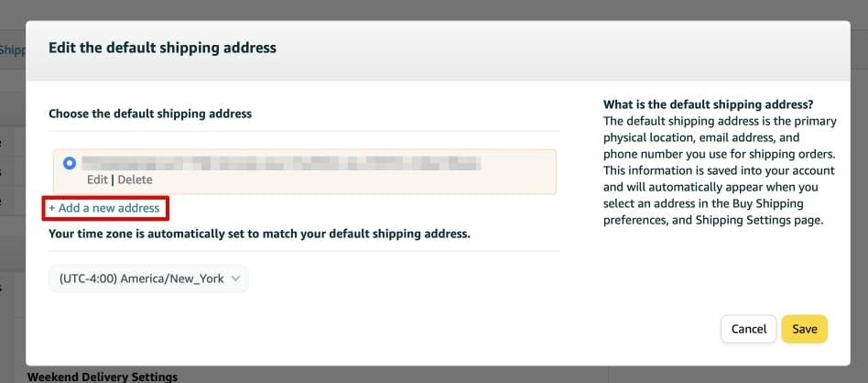Click the 'Edit the default shipping address' title
Image resolution: width=868 pixels, height=383 pixels.
162,46
